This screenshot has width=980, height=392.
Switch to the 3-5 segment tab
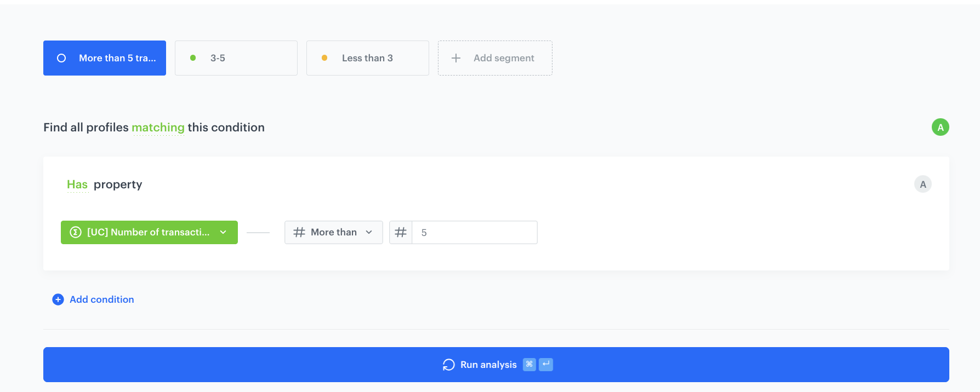pyautogui.click(x=236, y=58)
